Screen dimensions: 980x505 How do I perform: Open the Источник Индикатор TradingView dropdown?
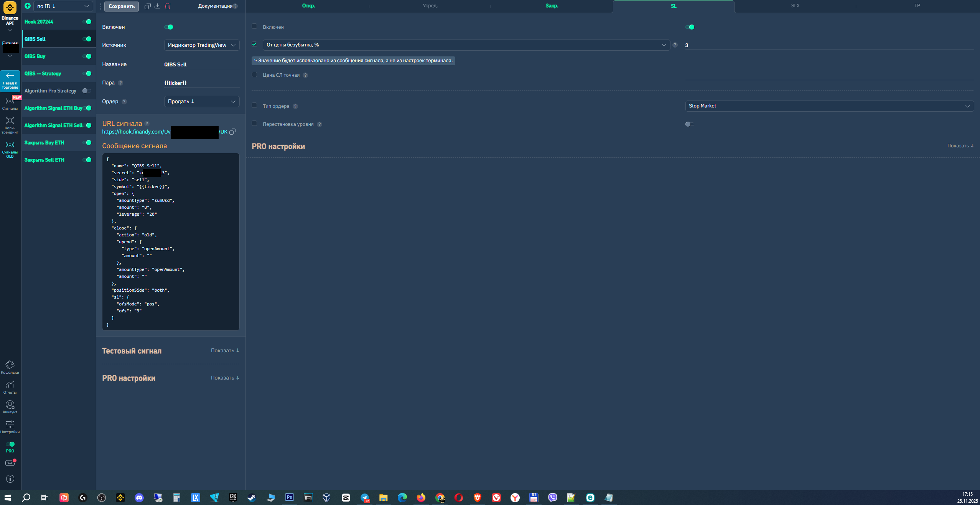(x=202, y=45)
